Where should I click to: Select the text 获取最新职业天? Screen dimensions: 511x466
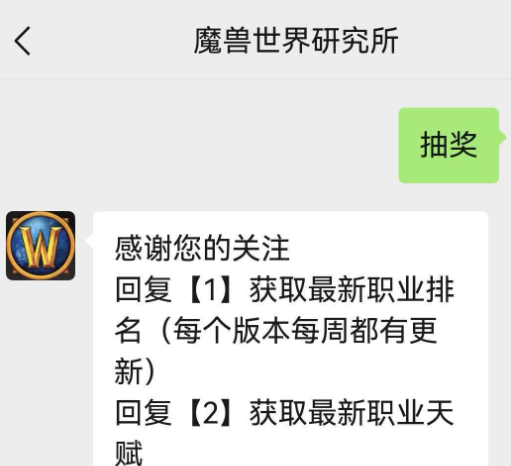(x=352, y=413)
